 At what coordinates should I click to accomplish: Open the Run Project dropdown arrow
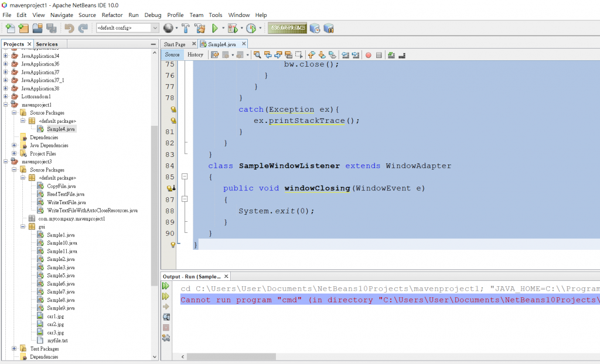[x=223, y=28]
